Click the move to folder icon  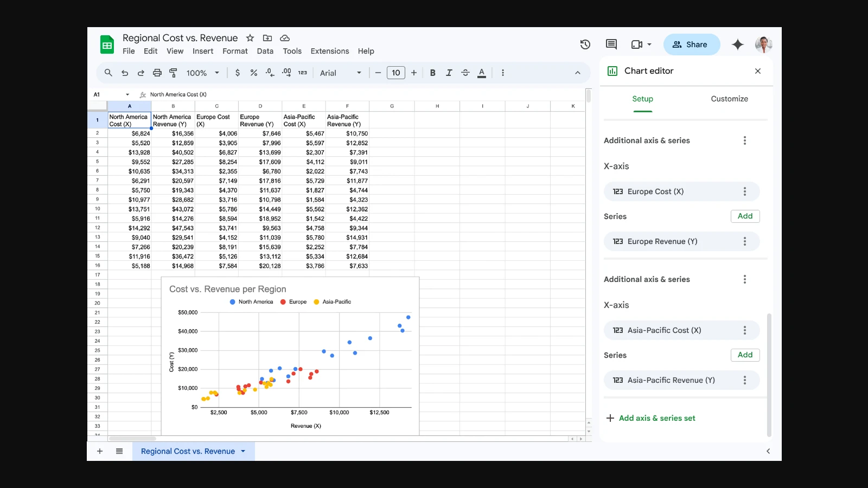point(267,38)
